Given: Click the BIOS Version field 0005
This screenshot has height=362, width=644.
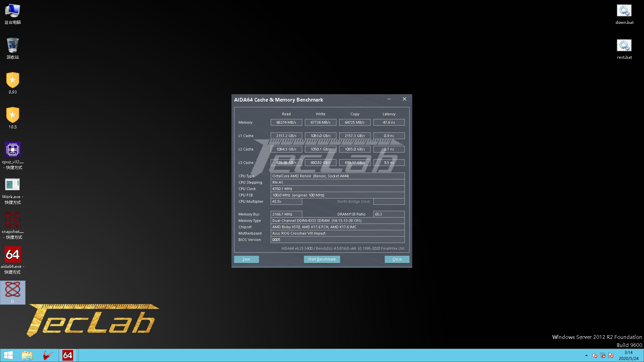Looking at the screenshot, I should (x=337, y=240).
